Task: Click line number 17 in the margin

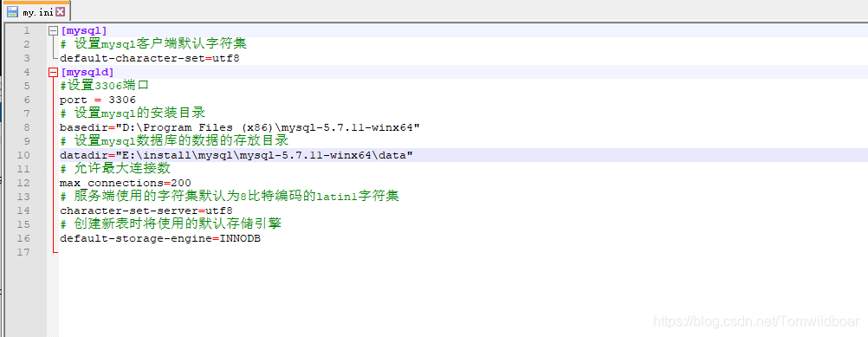Action: [x=24, y=252]
